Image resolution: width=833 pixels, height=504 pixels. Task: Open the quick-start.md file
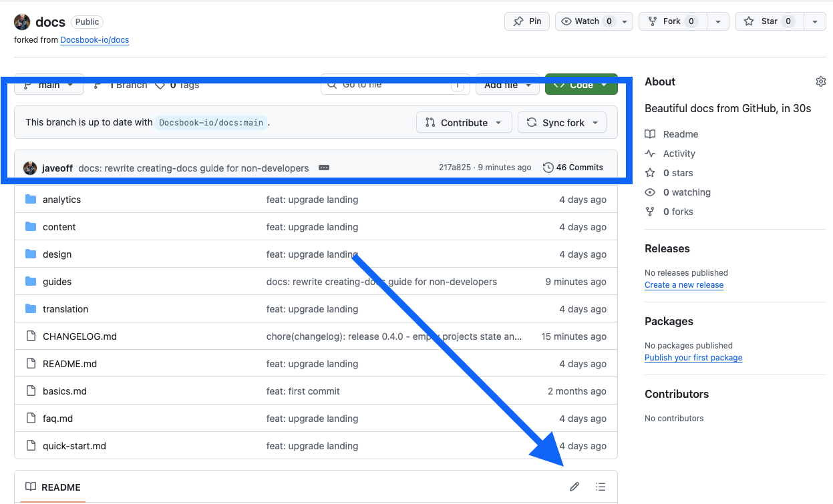[x=74, y=446]
